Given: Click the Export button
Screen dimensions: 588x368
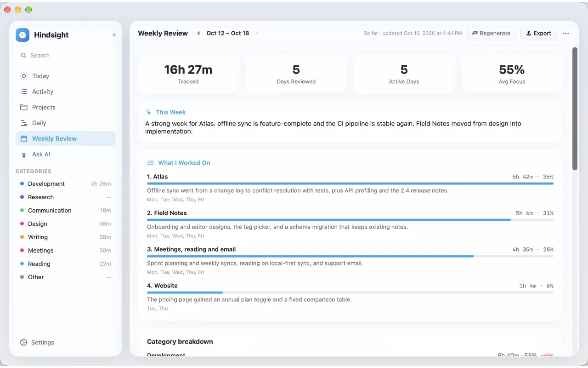Looking at the screenshot, I should pos(539,33).
